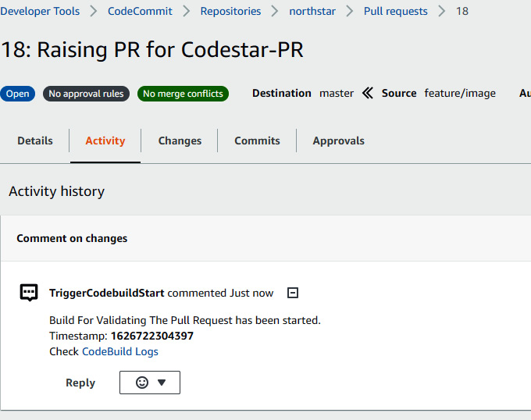Click the master destination branch name
This screenshot has width=531, height=420.
coord(337,93)
